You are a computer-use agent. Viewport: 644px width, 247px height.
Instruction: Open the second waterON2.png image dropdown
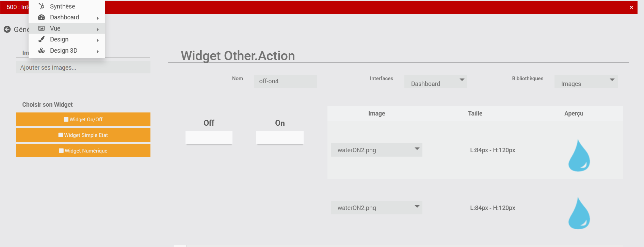pos(376,208)
